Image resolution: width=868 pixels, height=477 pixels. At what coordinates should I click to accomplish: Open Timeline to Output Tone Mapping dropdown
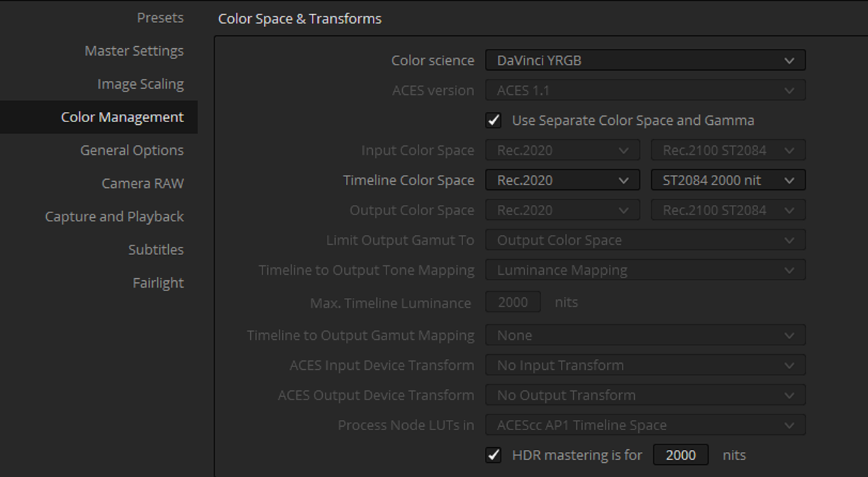pos(646,270)
